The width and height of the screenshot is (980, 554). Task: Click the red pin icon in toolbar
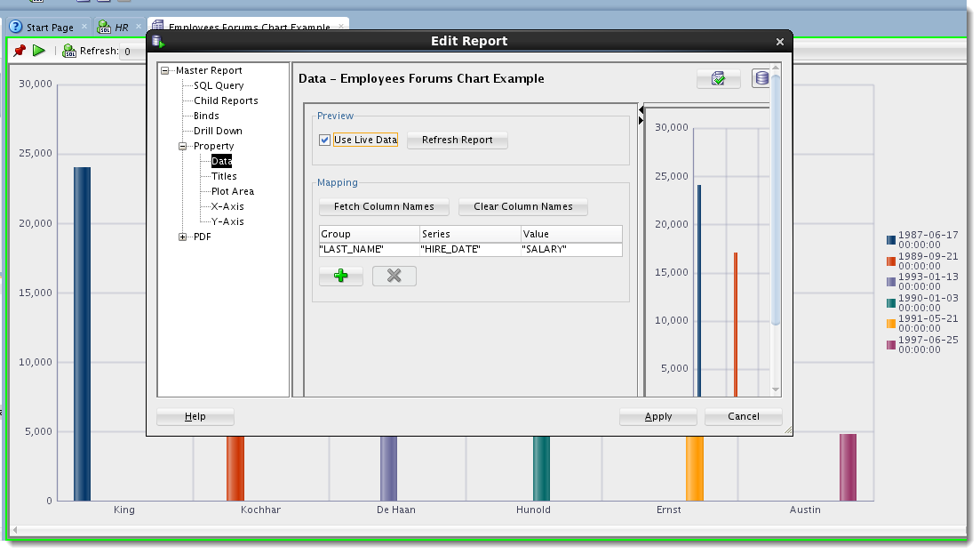20,51
